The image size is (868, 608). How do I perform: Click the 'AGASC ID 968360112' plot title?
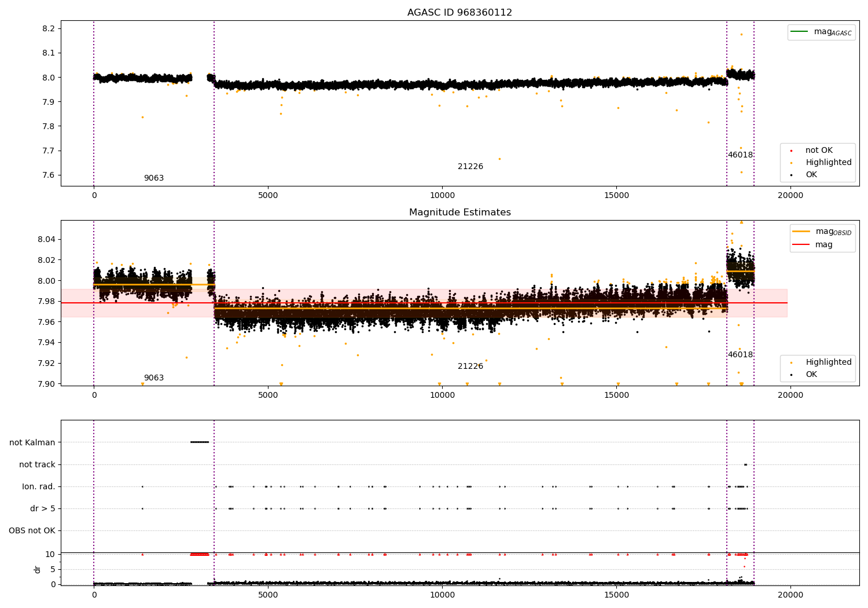click(x=459, y=12)
